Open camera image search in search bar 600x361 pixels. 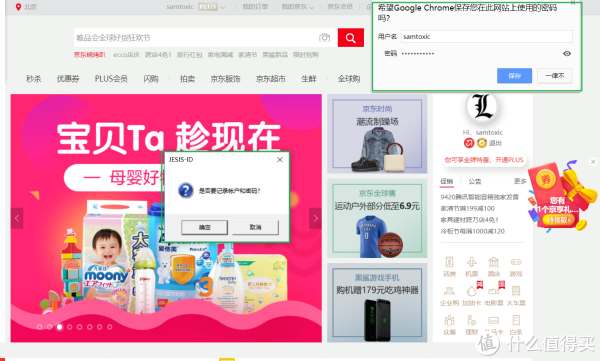tap(324, 38)
